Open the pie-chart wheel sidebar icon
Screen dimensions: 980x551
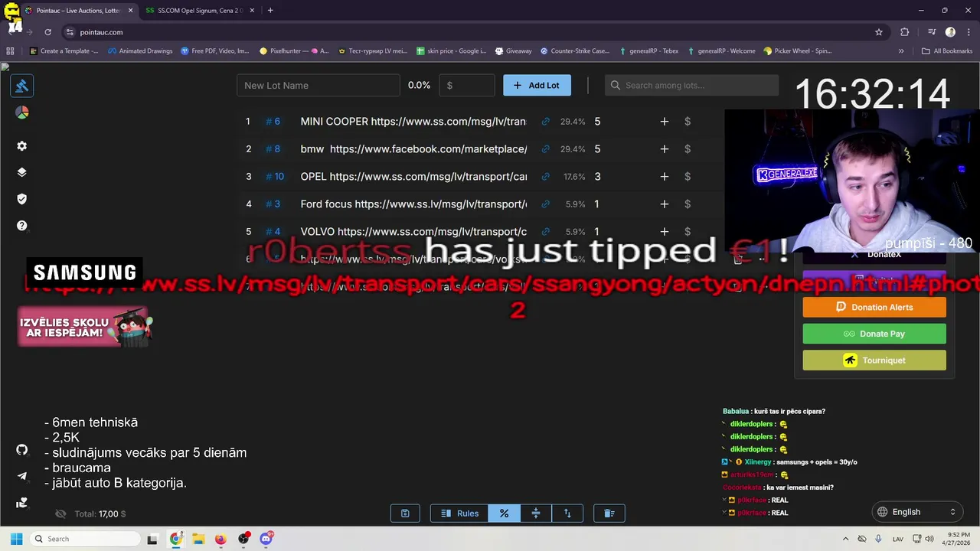click(21, 112)
